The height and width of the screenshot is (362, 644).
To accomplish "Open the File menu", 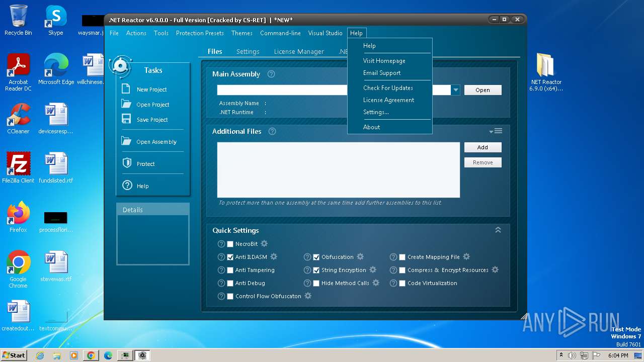I will (x=114, y=33).
